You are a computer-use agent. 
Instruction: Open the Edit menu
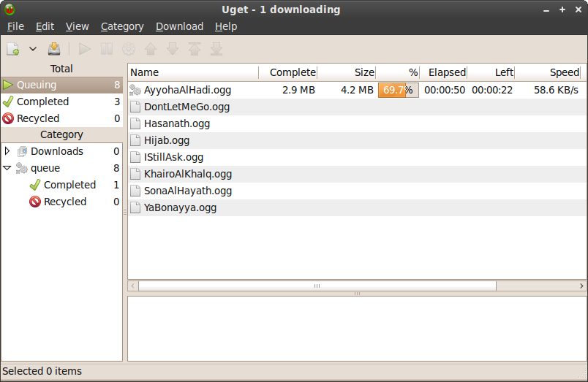[45, 26]
